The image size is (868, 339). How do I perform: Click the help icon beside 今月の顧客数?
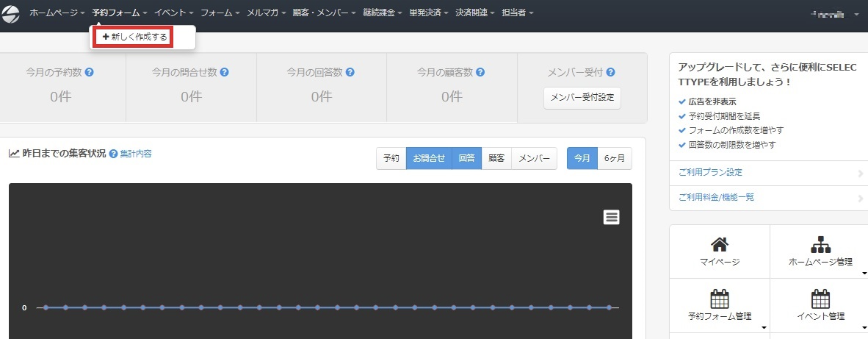tap(480, 72)
